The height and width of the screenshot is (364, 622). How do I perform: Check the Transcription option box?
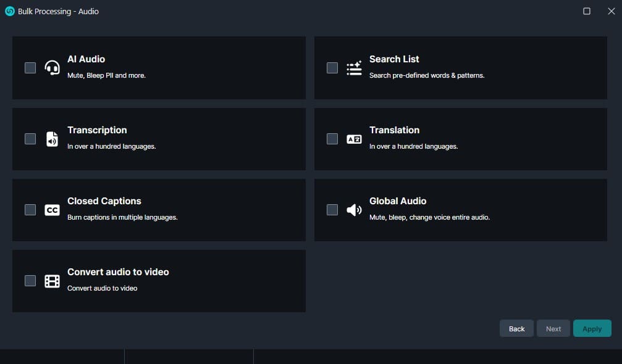point(30,139)
